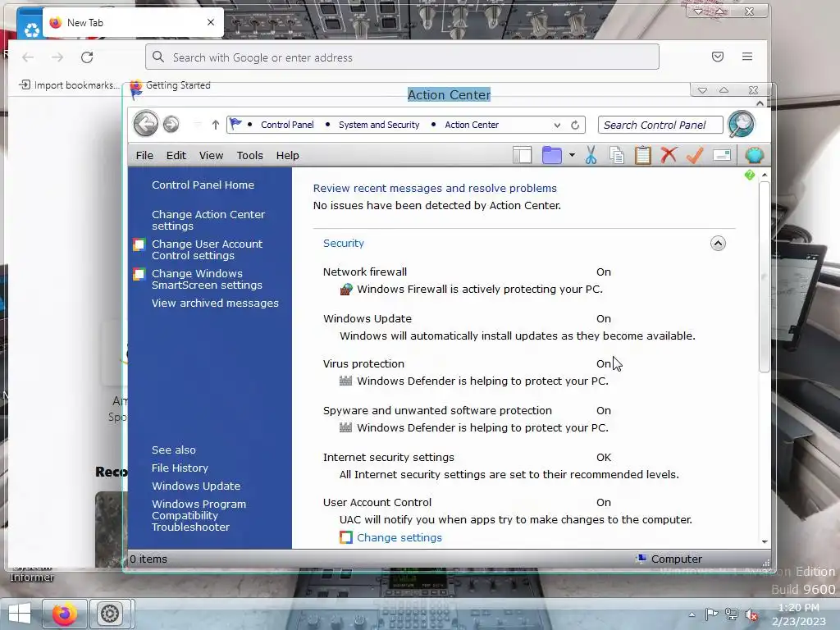Click the Back arrow in Action Center
The height and width of the screenshot is (630, 840).
pos(145,125)
